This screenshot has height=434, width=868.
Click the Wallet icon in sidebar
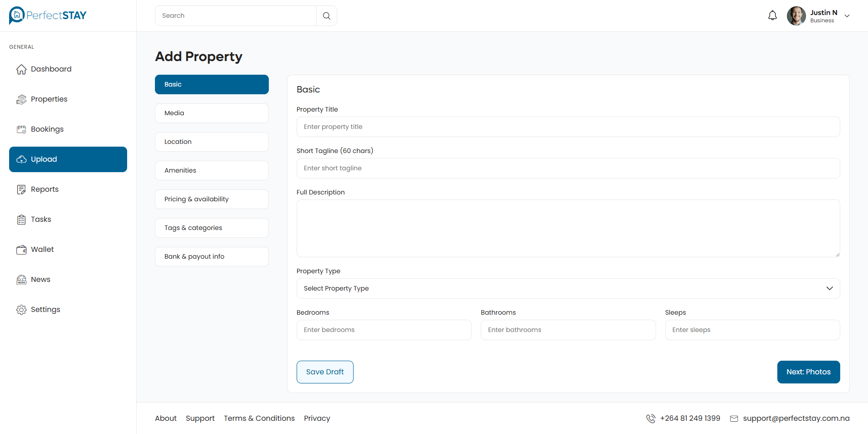[21, 250]
